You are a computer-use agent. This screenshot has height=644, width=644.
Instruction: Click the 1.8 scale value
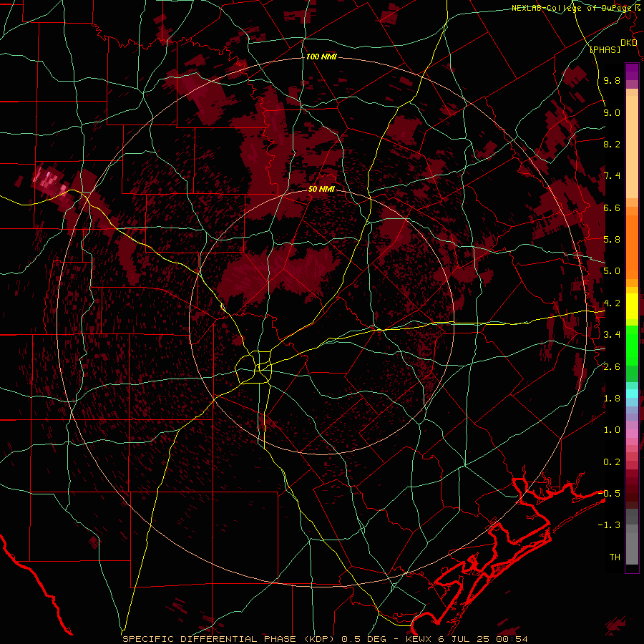tap(612, 399)
